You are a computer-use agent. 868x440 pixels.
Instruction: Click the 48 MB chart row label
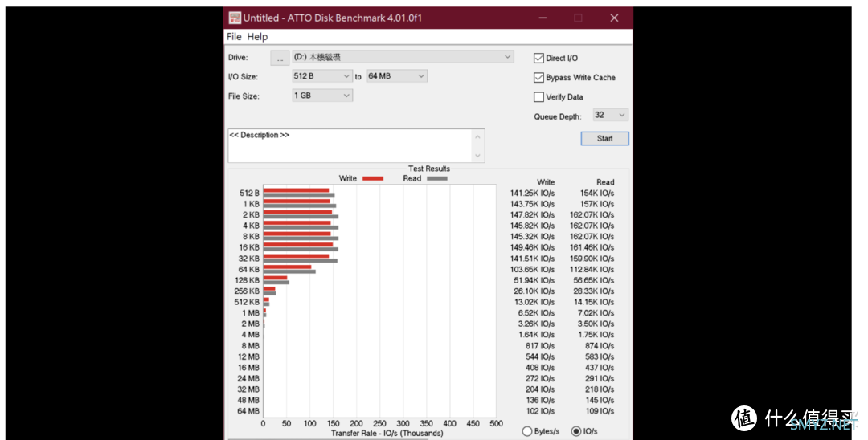coord(248,400)
